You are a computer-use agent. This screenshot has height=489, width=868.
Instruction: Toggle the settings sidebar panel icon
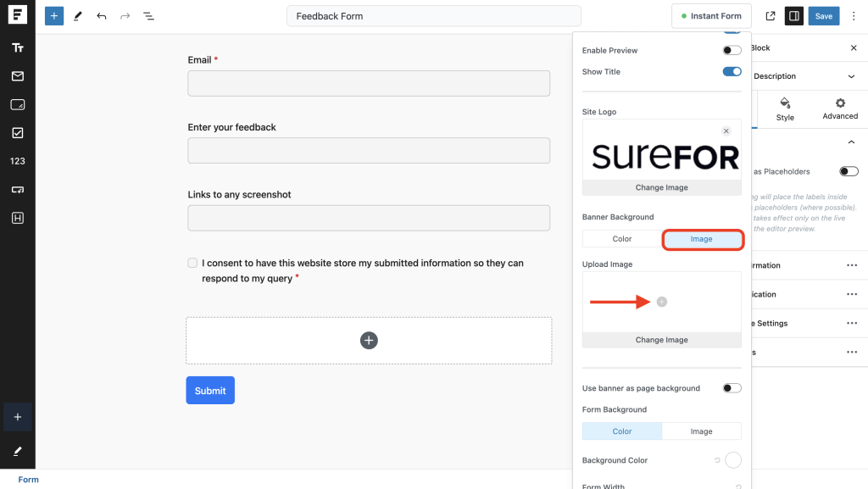click(x=793, y=16)
